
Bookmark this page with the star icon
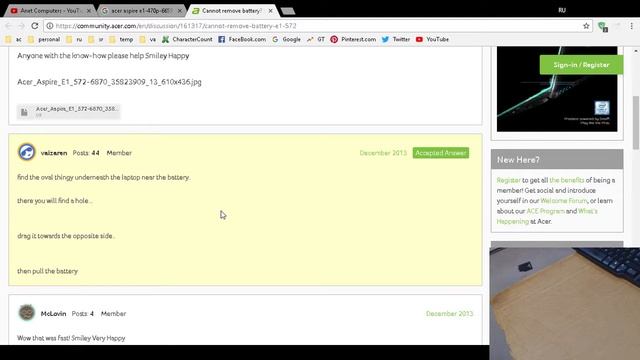click(586, 26)
